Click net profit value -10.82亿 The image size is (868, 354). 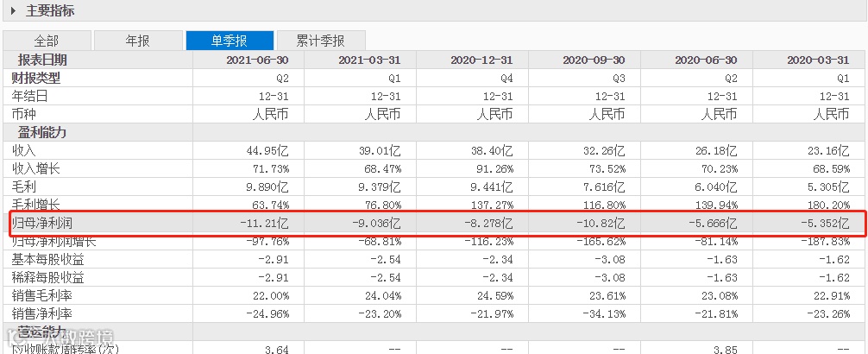point(601,224)
